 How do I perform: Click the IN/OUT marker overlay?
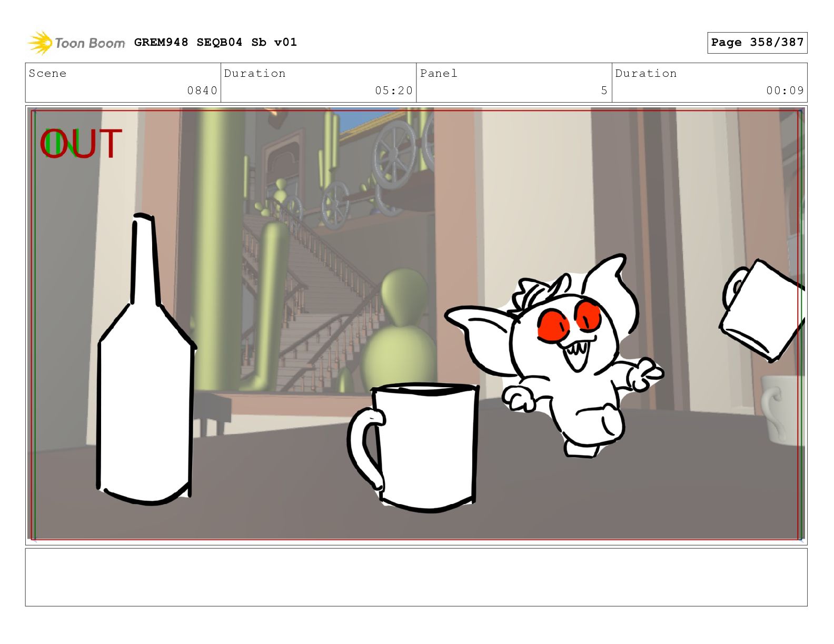pyautogui.click(x=81, y=144)
